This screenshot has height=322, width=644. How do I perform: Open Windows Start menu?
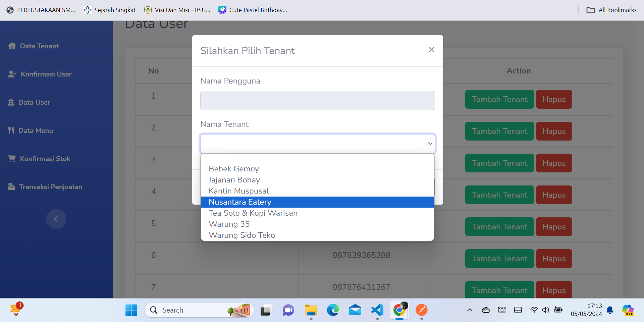[x=131, y=310]
